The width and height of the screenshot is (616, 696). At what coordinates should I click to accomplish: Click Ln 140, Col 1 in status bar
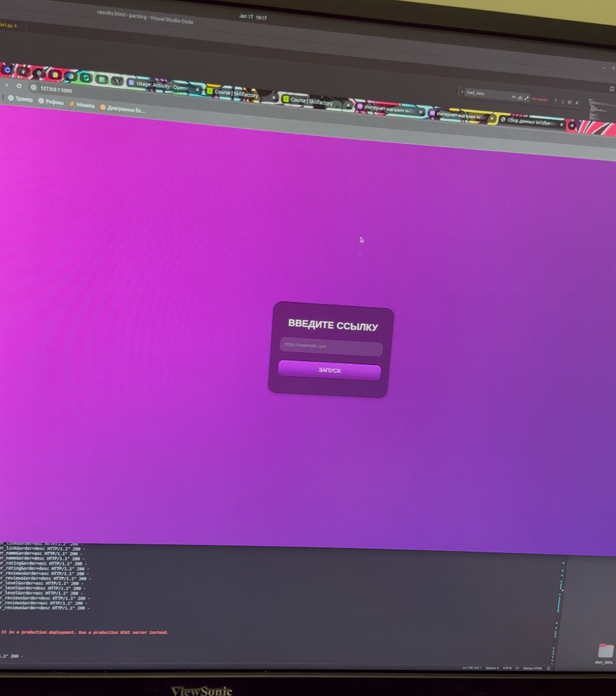pyautogui.click(x=472, y=668)
